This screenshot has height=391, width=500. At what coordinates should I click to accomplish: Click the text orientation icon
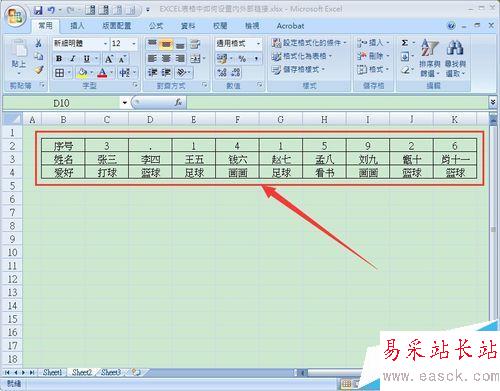pyautogui.click(x=182, y=72)
